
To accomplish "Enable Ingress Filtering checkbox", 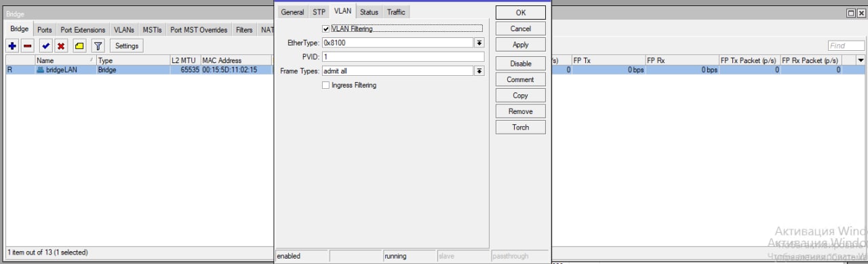I will click(x=326, y=86).
